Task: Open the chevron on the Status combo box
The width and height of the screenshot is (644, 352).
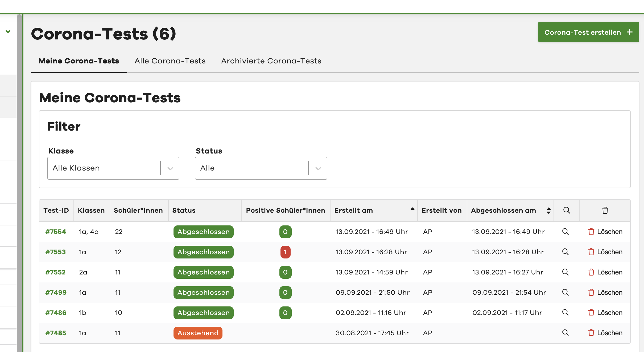Action: click(318, 168)
